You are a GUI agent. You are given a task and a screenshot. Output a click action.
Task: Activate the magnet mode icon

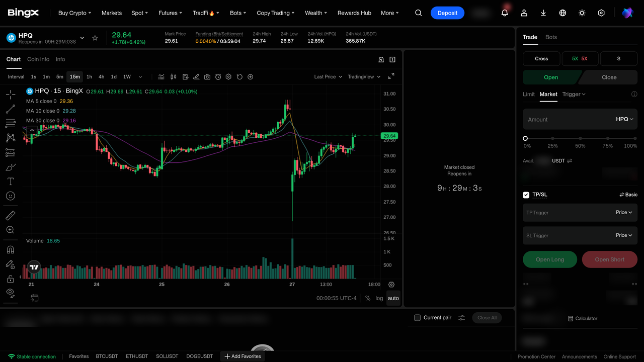tap(10, 250)
